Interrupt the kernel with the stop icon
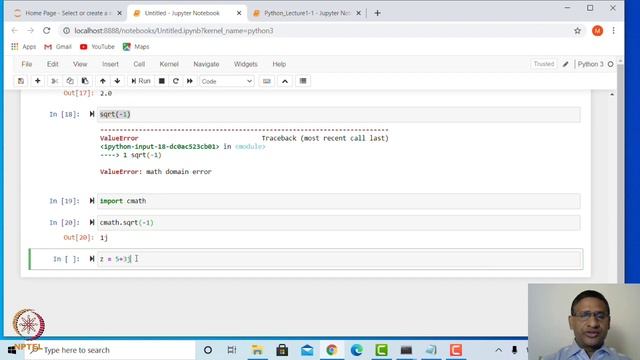640x360 pixels. (x=162, y=81)
